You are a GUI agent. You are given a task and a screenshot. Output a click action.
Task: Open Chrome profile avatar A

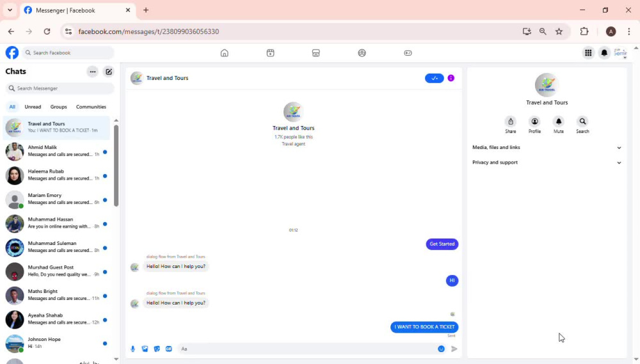coord(611,31)
